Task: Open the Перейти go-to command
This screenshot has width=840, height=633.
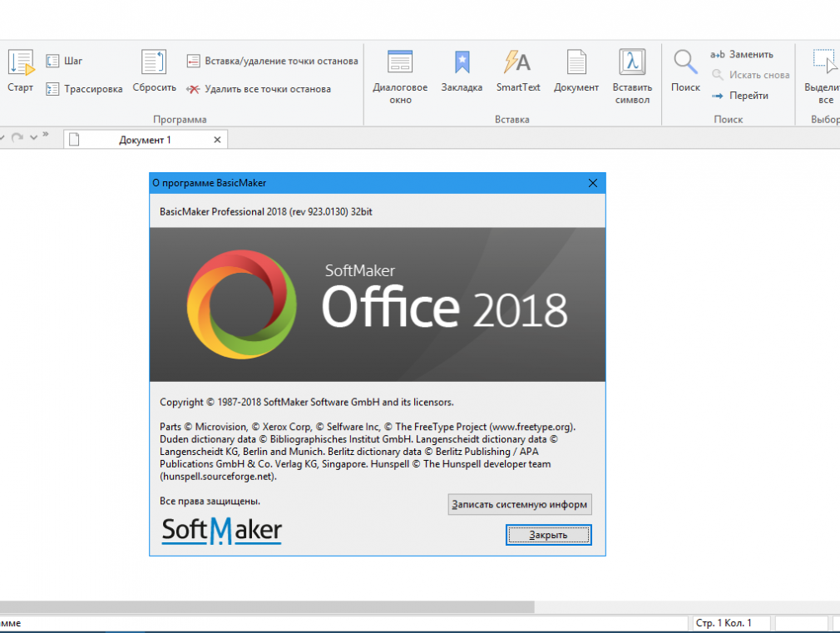Action: point(740,96)
